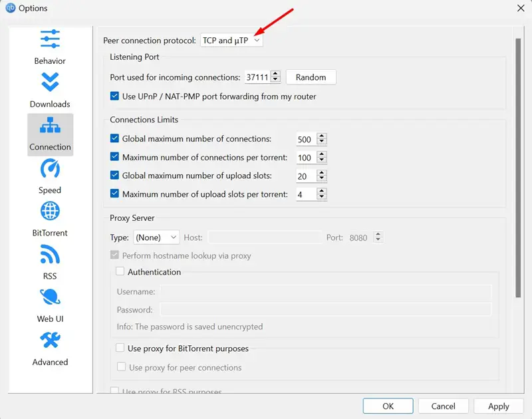This screenshot has height=419, width=532.
Task: Click the global connections field showing 500
Action: [x=307, y=139]
